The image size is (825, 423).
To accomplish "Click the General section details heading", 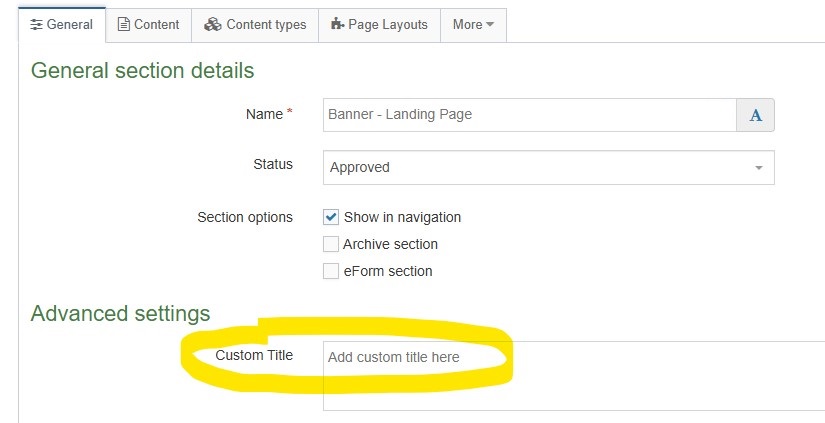I will pyautogui.click(x=143, y=70).
